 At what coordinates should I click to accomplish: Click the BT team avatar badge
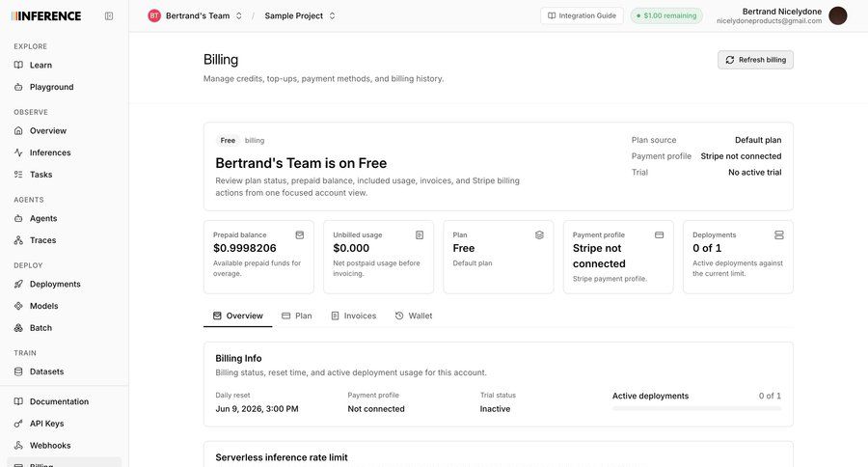[x=154, y=16]
